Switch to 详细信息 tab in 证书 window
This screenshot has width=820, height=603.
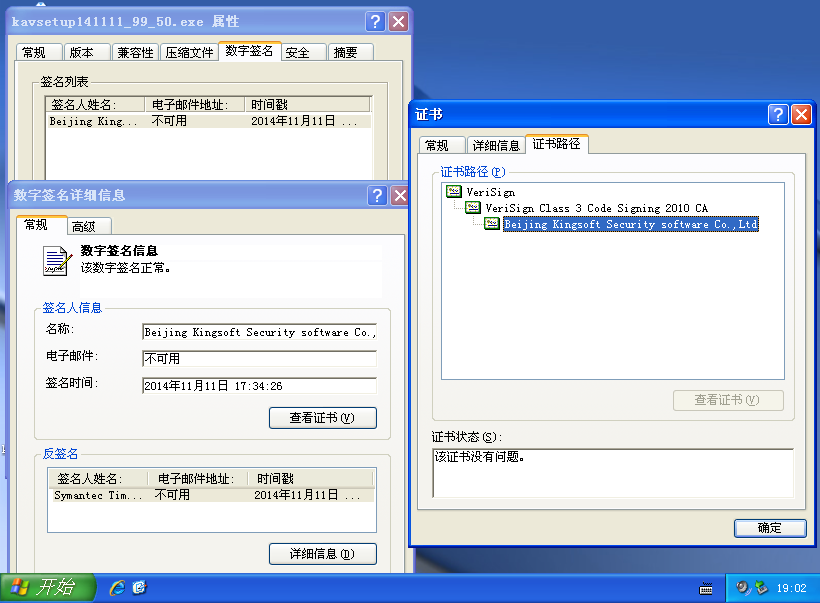click(x=496, y=145)
